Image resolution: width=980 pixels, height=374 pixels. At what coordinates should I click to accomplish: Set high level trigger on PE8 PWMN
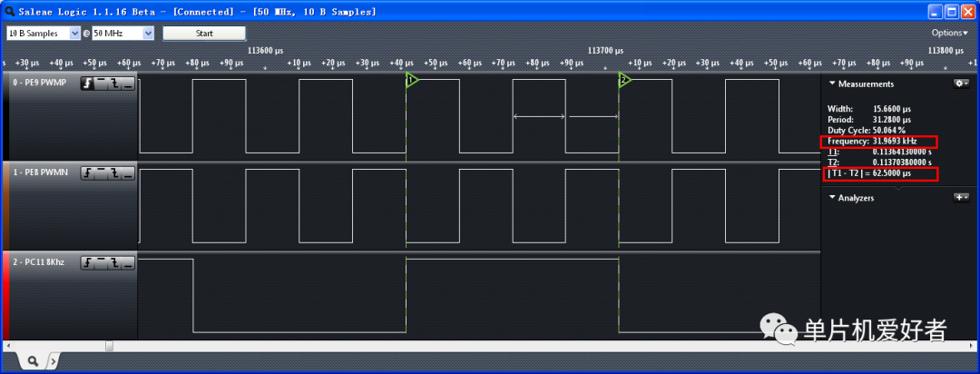[x=101, y=174]
